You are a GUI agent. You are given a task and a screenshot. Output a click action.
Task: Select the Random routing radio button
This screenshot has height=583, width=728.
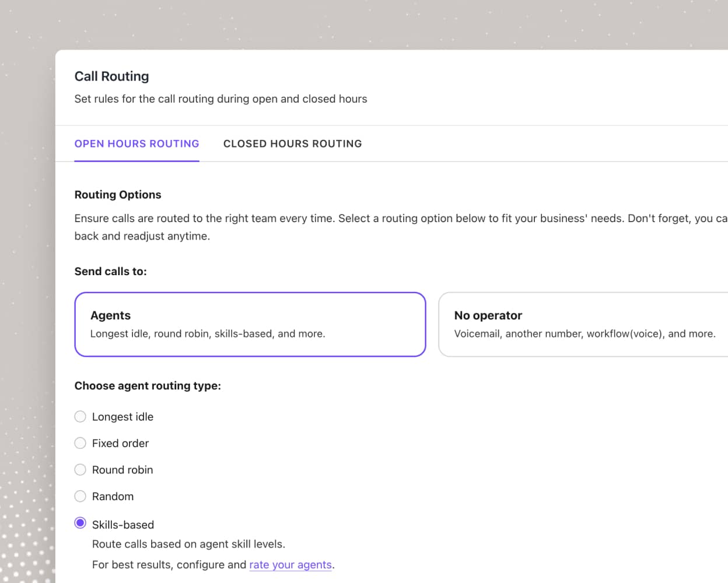point(80,496)
